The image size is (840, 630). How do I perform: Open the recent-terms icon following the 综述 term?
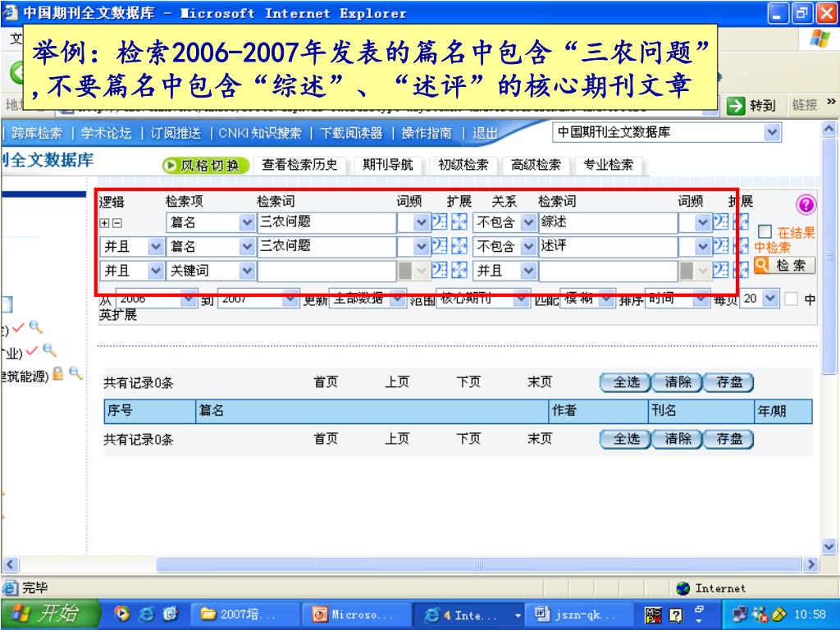coord(720,221)
